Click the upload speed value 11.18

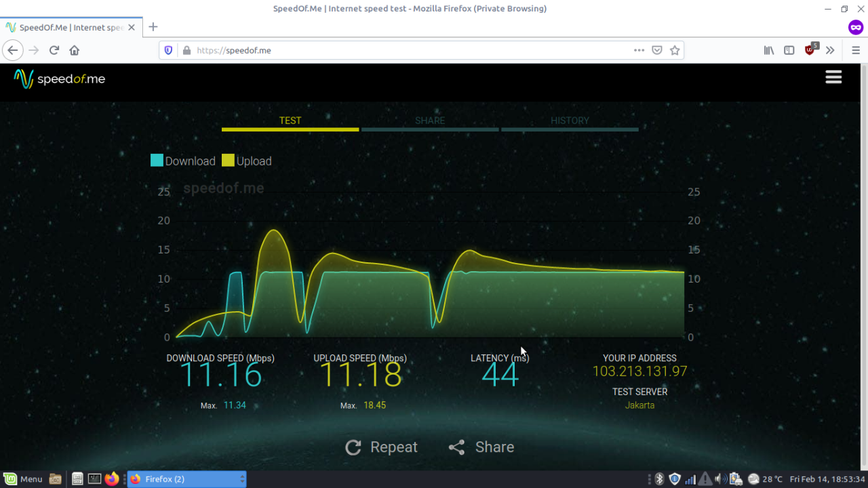pos(361,375)
